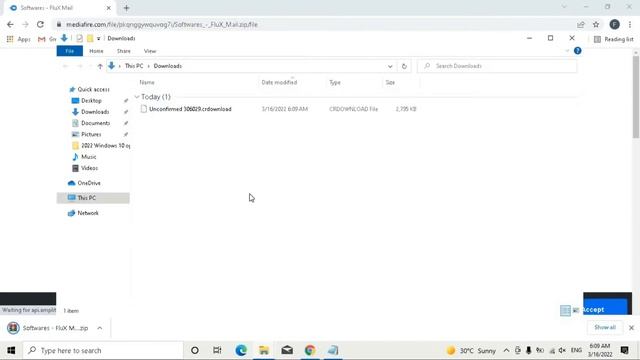Open Chrome three-dot menu
This screenshot has width=640, height=360.
pyautogui.click(x=630, y=24)
